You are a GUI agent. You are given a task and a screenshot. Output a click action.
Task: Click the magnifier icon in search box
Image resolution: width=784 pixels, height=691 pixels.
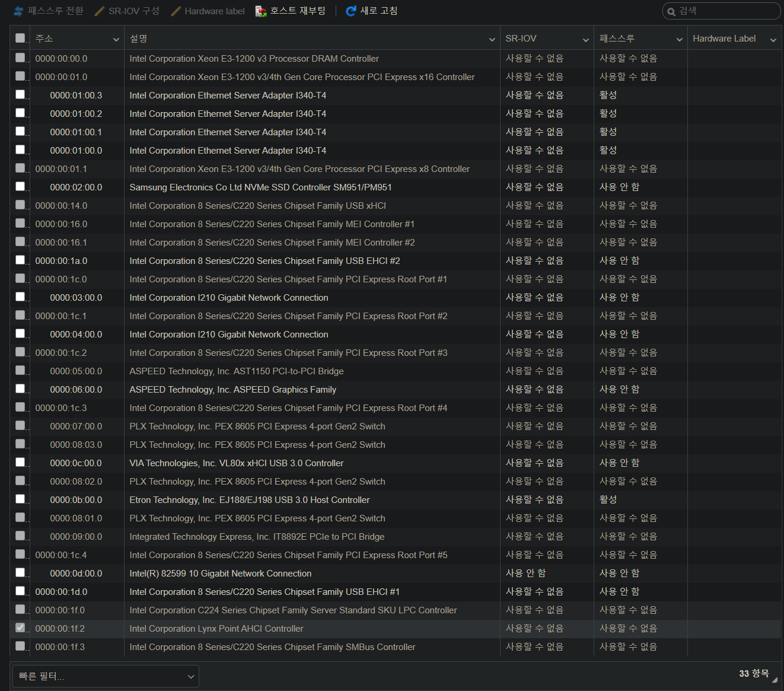click(671, 11)
